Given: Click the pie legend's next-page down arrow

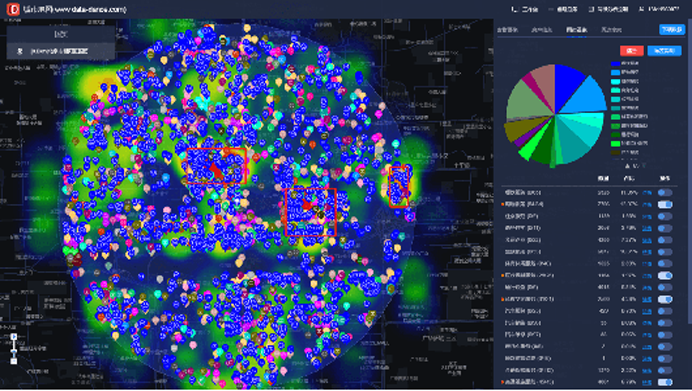Looking at the screenshot, I should pyautogui.click(x=643, y=166).
